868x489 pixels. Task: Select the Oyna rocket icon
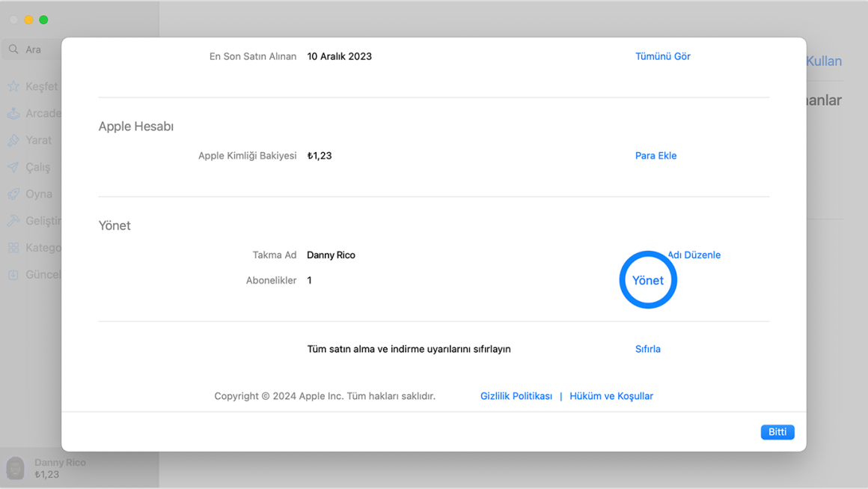pyautogui.click(x=13, y=194)
